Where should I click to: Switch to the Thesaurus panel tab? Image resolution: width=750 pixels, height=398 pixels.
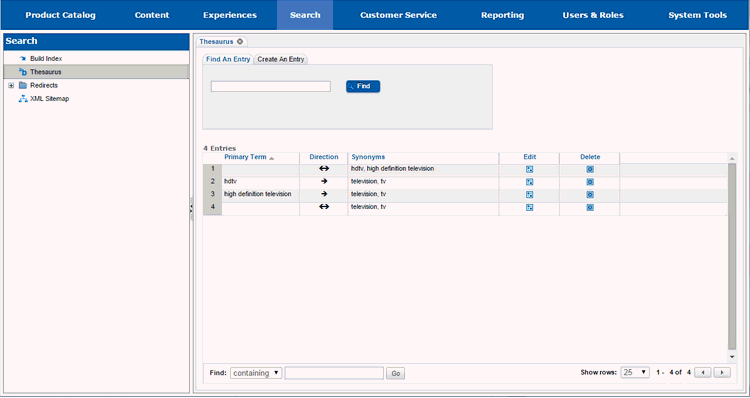click(216, 42)
